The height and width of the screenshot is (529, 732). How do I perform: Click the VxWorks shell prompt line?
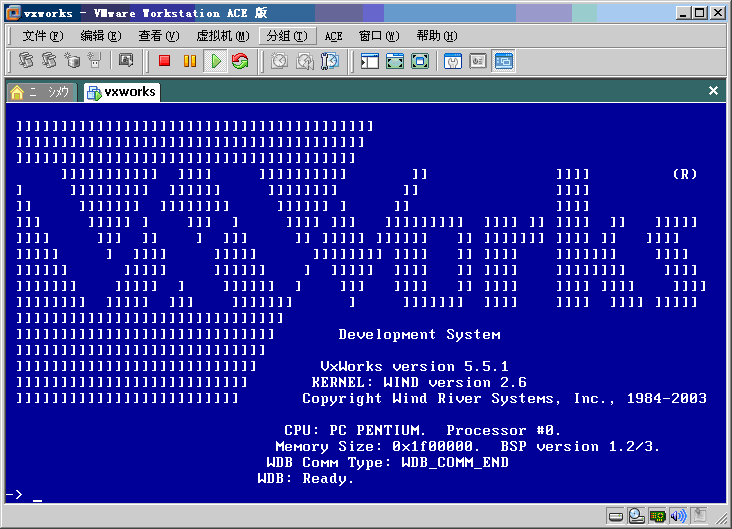coord(366,494)
